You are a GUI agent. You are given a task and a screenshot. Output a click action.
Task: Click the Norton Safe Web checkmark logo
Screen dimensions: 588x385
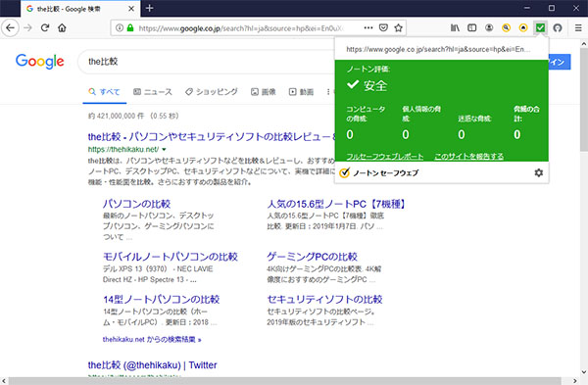point(344,172)
